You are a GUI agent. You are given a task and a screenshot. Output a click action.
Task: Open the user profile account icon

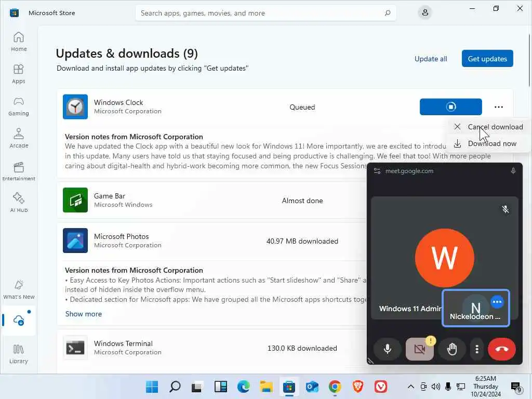(x=425, y=13)
